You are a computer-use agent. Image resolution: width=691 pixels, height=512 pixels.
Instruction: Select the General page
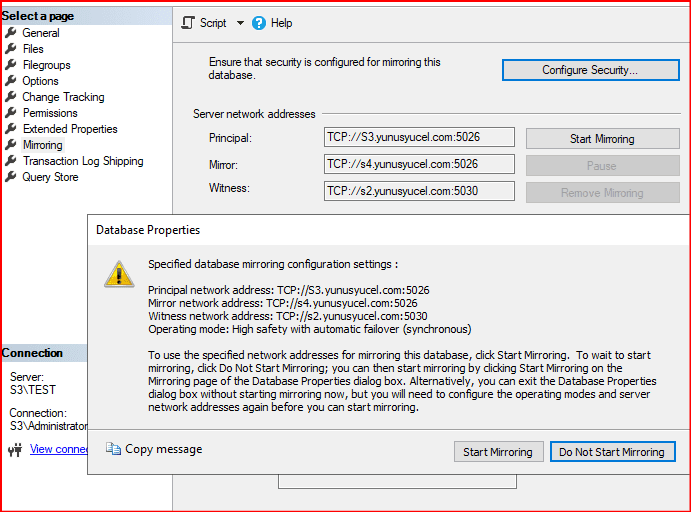pyautogui.click(x=41, y=33)
